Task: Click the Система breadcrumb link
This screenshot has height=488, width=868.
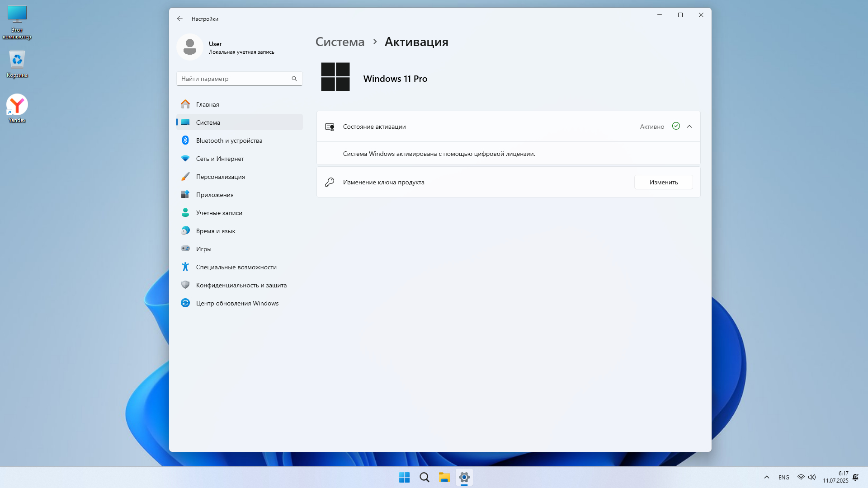Action: 340,42
